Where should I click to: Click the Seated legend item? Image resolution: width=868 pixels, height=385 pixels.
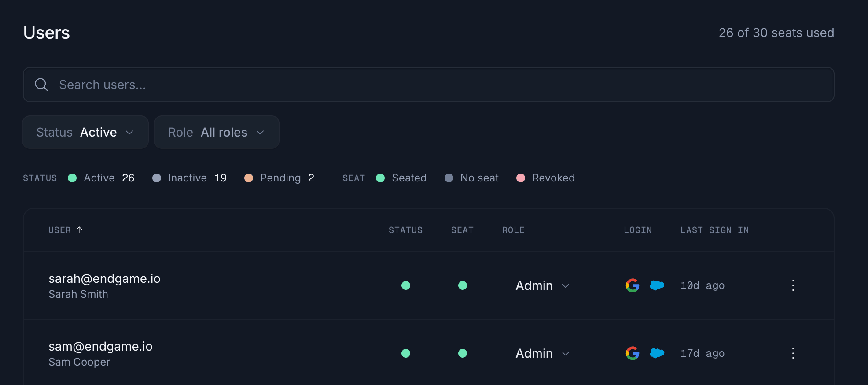tap(401, 178)
